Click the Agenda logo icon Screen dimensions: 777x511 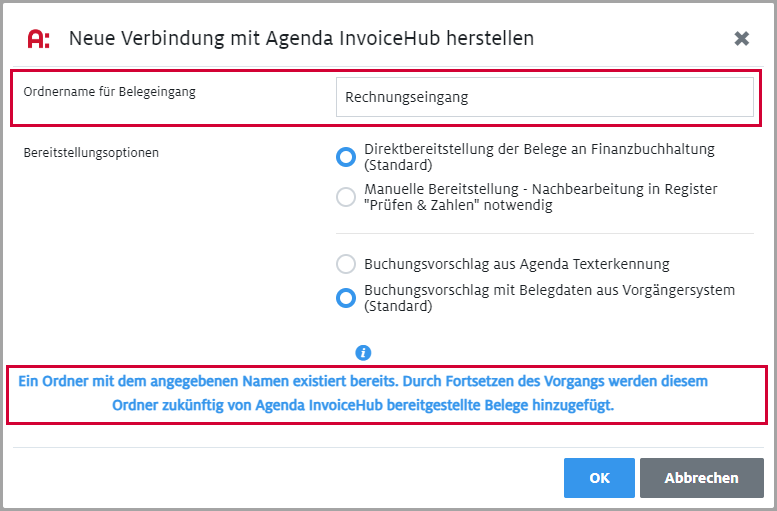click(x=39, y=39)
